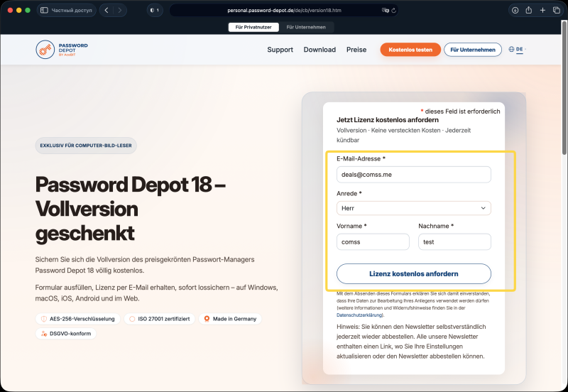
Task: Click the Exklusiv für Computer-Bild-Leser badge
Action: pyautogui.click(x=86, y=146)
